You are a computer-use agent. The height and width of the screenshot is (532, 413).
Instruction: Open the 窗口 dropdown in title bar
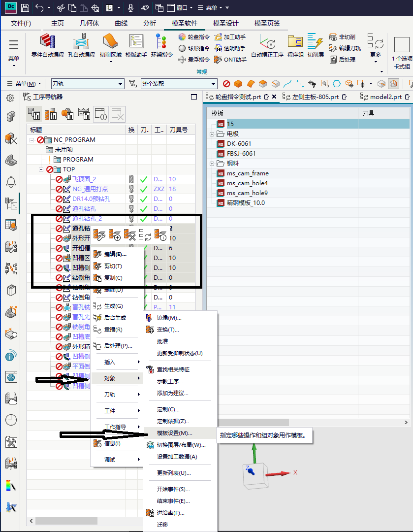pyautogui.click(x=180, y=7)
